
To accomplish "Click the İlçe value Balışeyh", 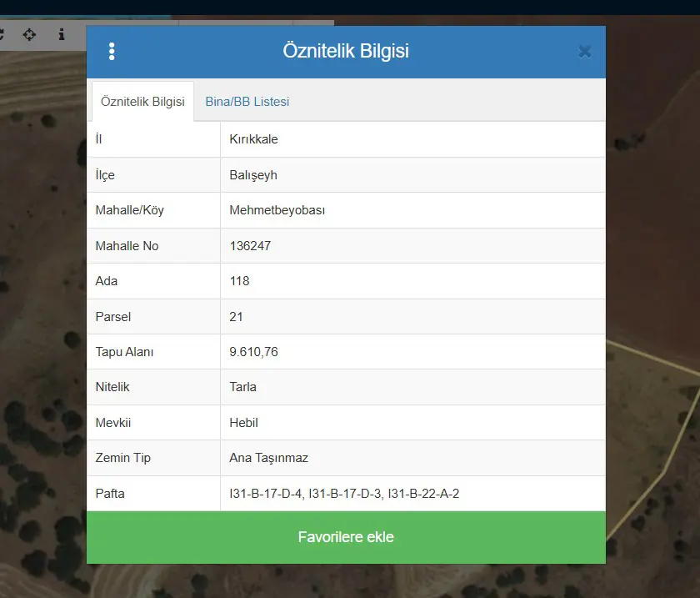I will (253, 175).
